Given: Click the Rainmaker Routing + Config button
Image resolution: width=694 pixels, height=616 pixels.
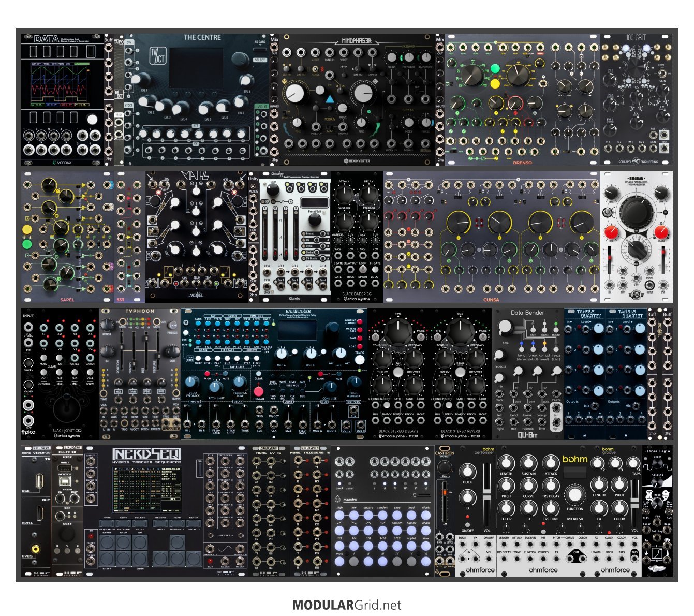Looking at the screenshot, I should pos(360,321).
